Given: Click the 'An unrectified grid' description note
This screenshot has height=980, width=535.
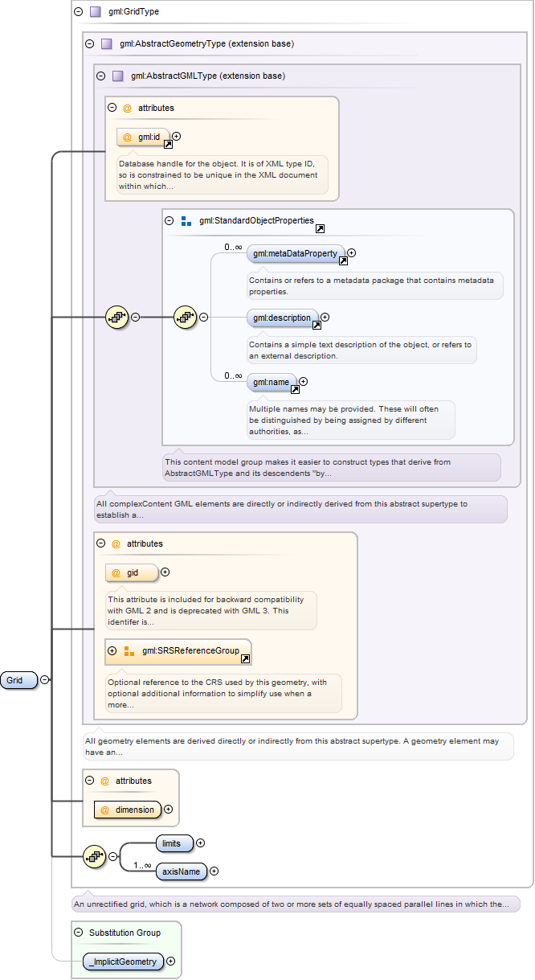Looking at the screenshot, I should coord(296,904).
